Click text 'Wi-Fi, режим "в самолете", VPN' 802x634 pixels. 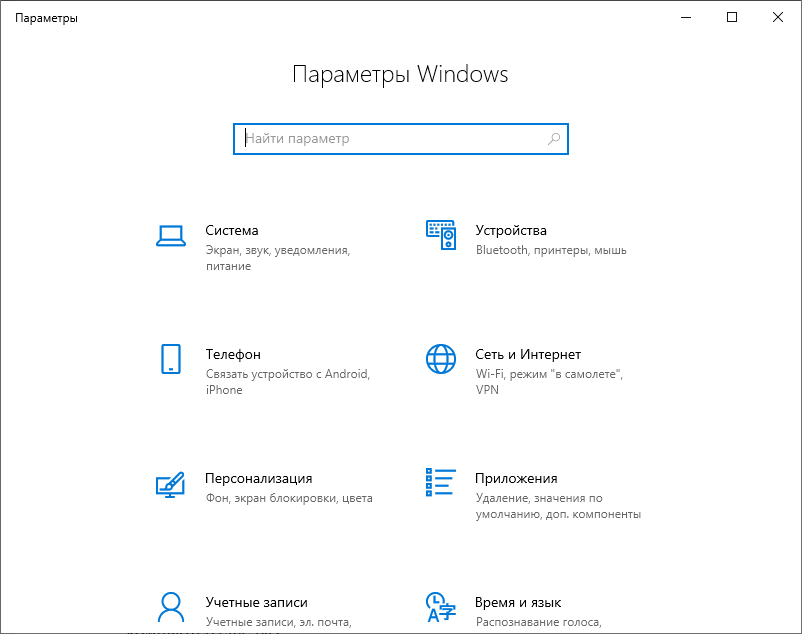tap(549, 382)
